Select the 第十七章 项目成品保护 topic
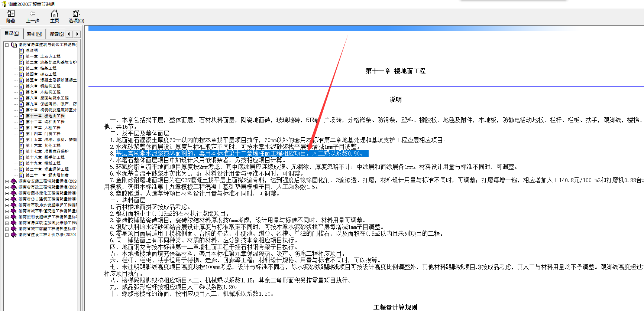The image size is (644, 311). 47,151
